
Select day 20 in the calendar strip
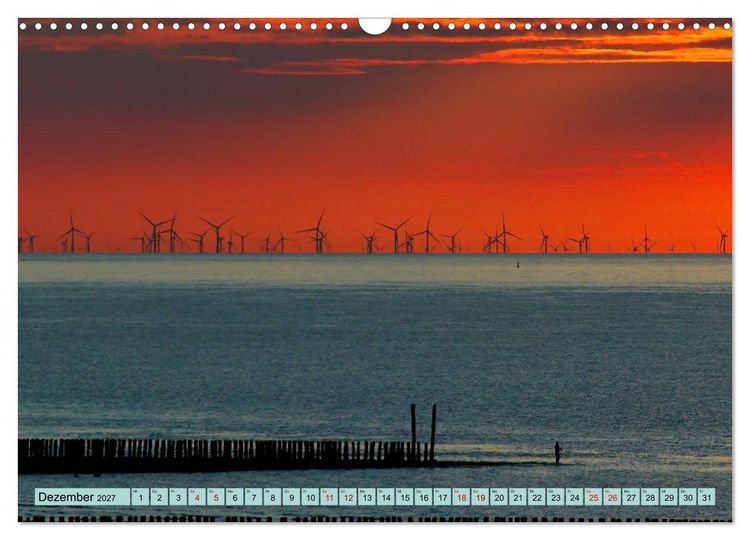499,497
